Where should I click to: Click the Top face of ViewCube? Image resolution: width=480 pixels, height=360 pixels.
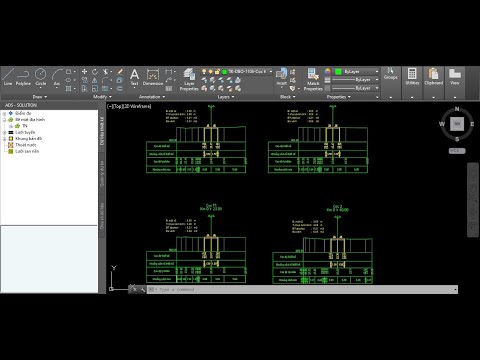click(457, 124)
